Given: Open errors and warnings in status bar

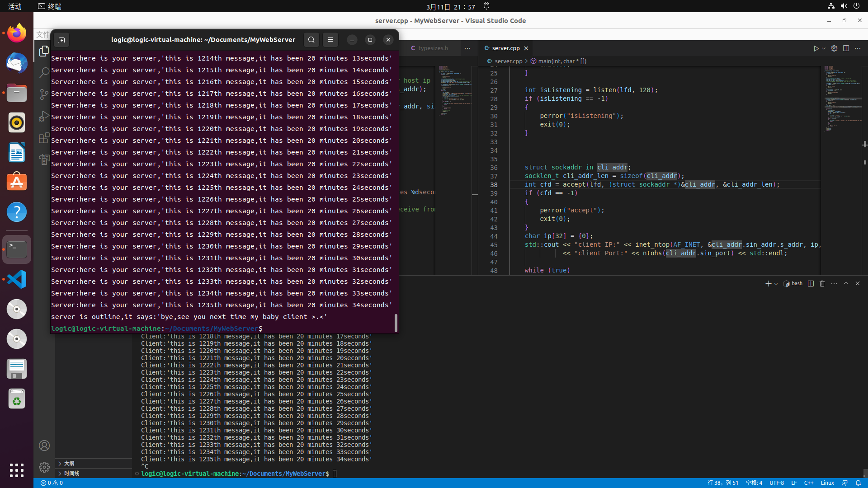Looking at the screenshot, I should [x=52, y=483].
